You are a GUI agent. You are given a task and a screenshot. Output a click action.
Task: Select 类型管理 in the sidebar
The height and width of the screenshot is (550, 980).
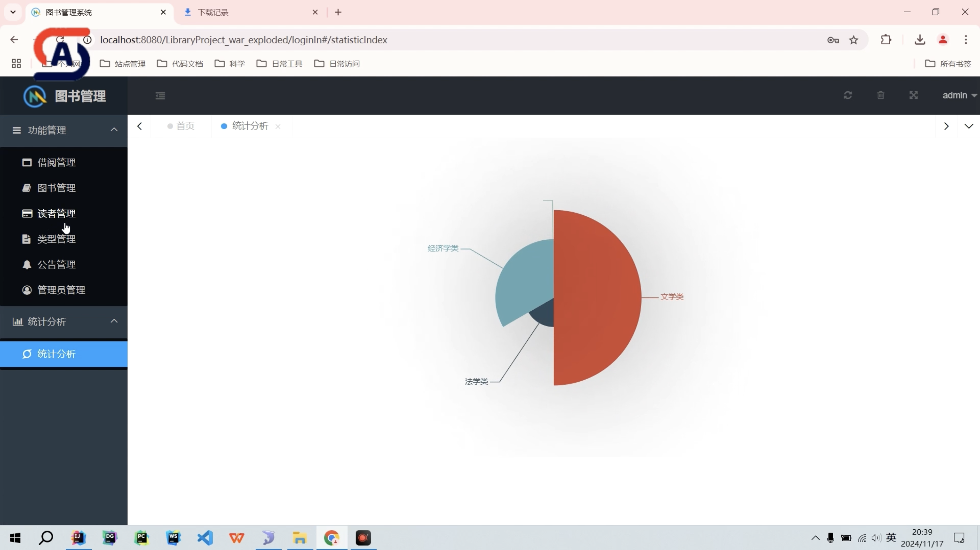point(56,239)
